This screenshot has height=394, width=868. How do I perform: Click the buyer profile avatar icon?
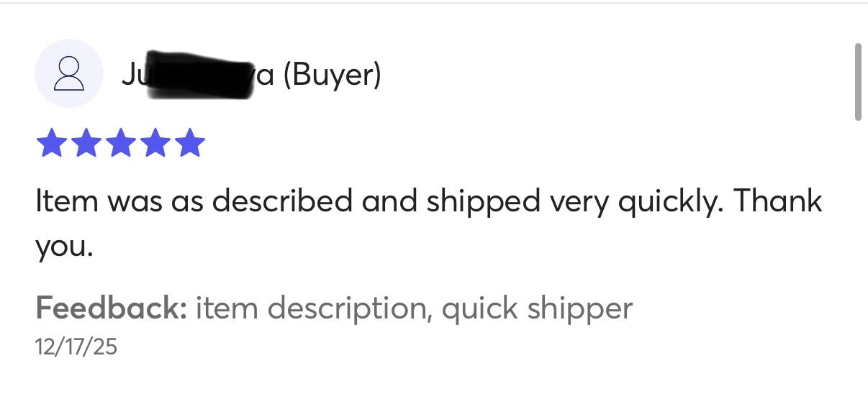pos(69,74)
